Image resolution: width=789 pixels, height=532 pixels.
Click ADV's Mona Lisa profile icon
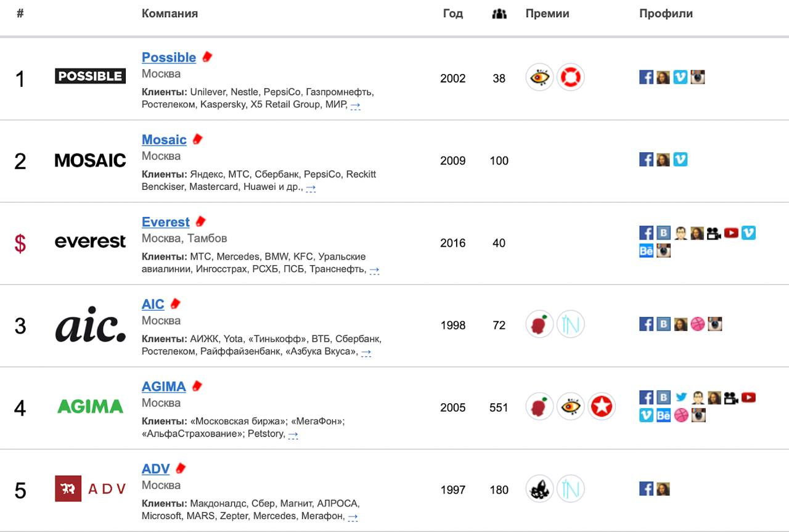click(x=663, y=489)
